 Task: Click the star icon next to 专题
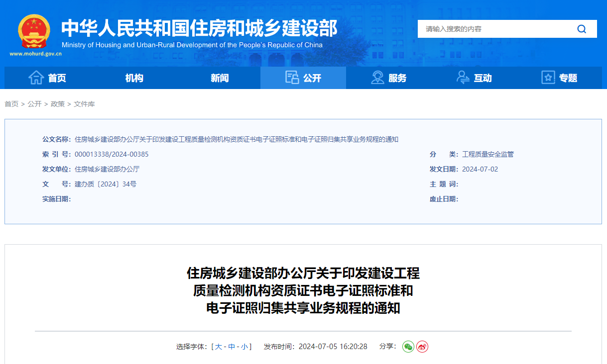(548, 78)
